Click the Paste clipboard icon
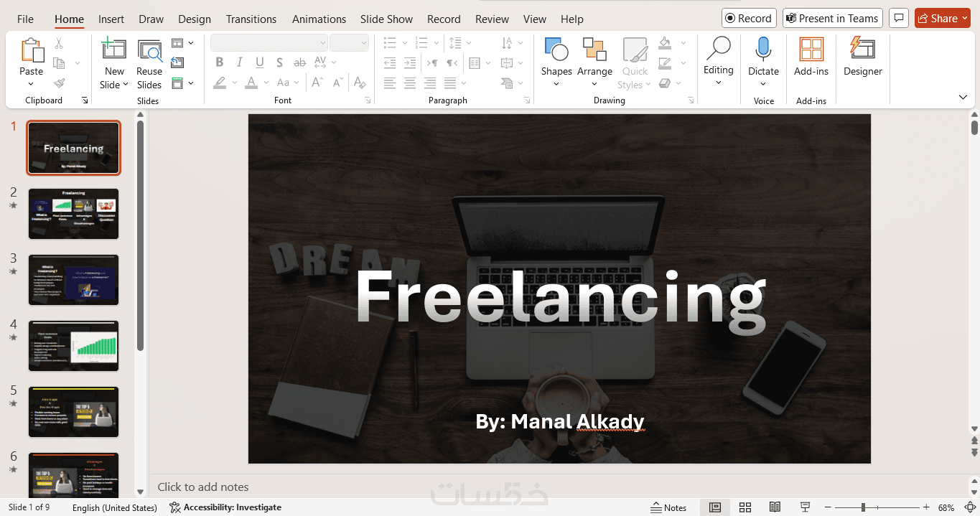980x516 pixels. (x=32, y=50)
